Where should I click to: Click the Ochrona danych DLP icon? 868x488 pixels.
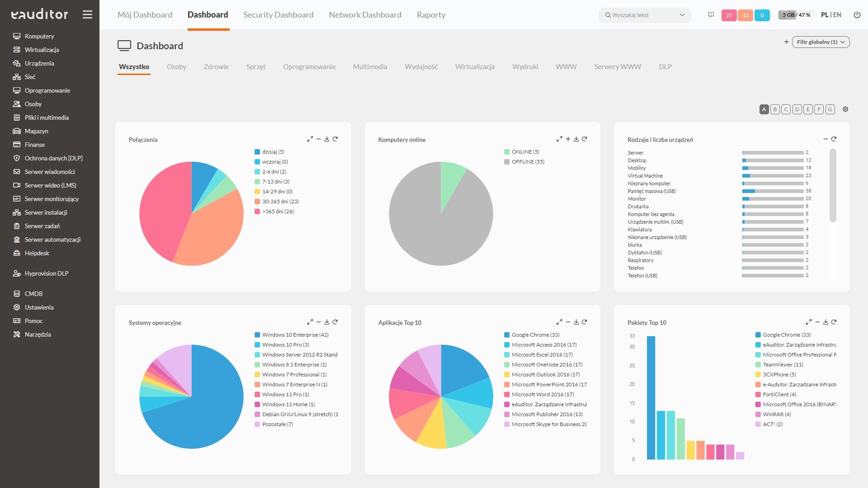17,158
